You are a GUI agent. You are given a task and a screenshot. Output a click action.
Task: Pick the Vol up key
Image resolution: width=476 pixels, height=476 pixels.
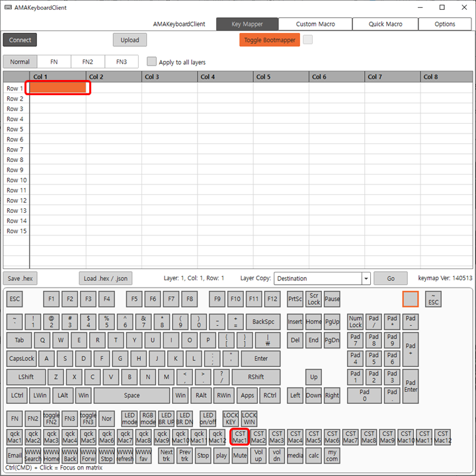coord(258,456)
